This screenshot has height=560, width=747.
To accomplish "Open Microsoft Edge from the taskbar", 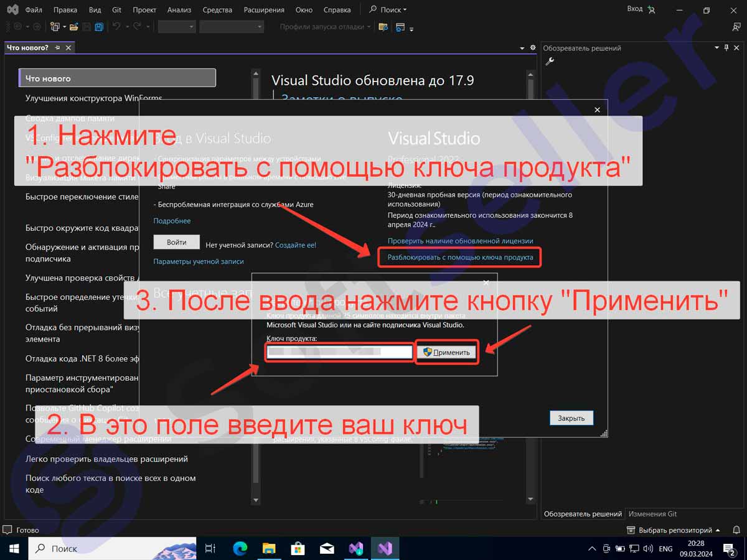I will tap(240, 548).
